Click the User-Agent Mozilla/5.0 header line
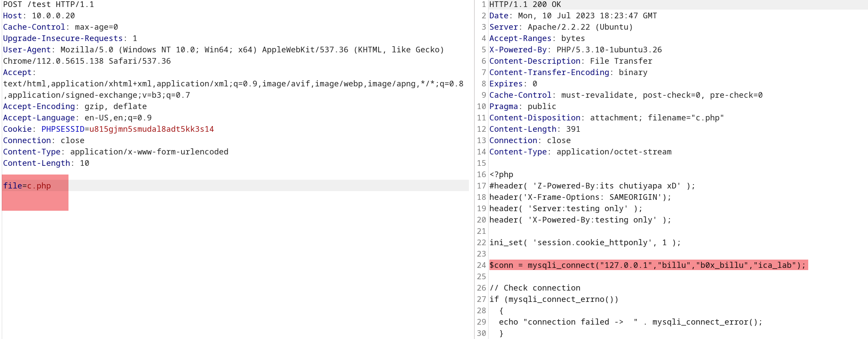This screenshot has width=868, height=339. [223, 50]
